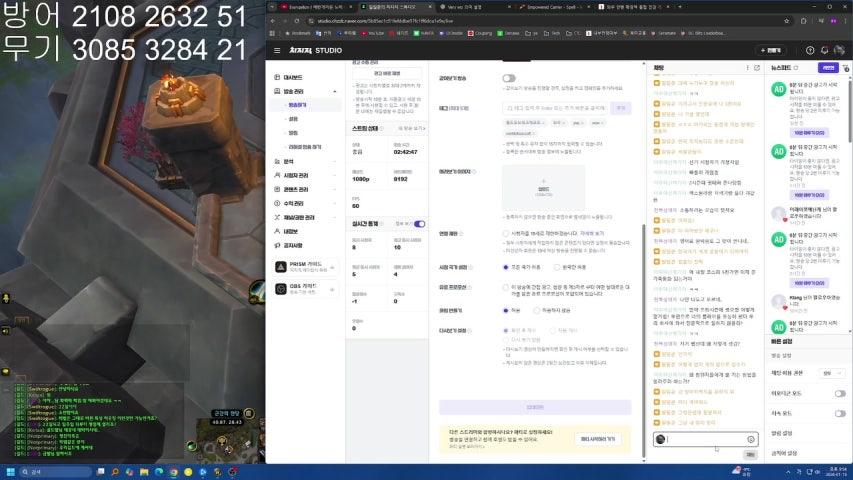Open Windows Start menu on taskbar
853x480 pixels.
tap(11, 471)
